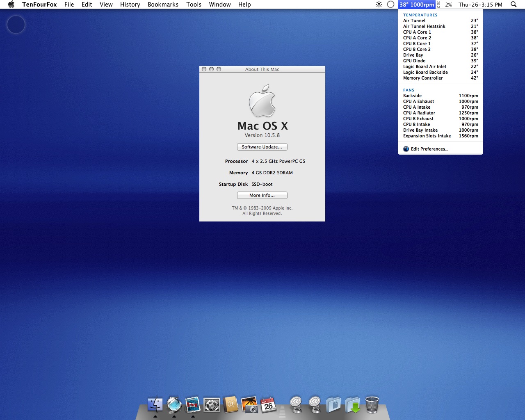Open Finder from the Dock

coord(155,405)
